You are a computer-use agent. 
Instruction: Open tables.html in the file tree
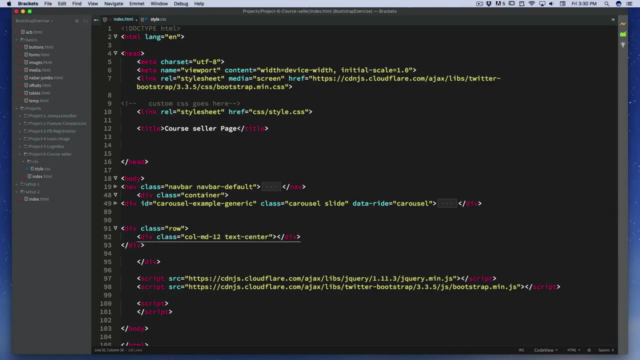point(40,93)
